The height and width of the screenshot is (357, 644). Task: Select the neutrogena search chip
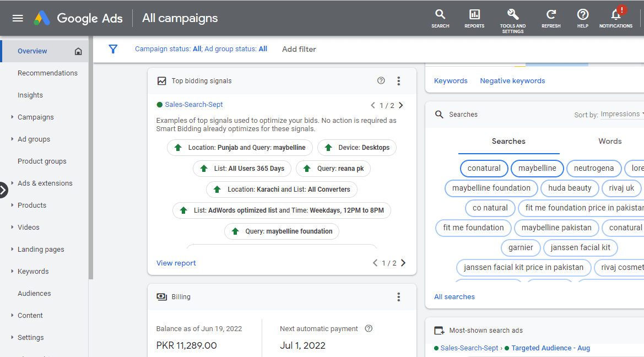(594, 168)
